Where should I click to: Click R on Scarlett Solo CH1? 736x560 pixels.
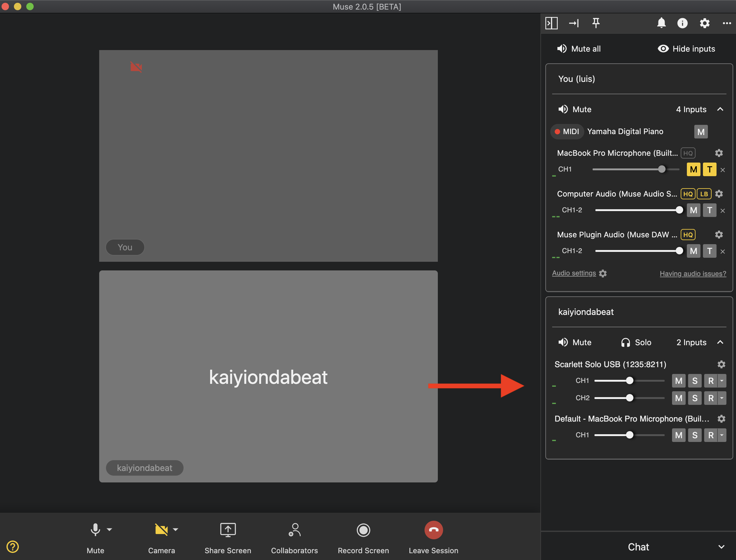711,381
